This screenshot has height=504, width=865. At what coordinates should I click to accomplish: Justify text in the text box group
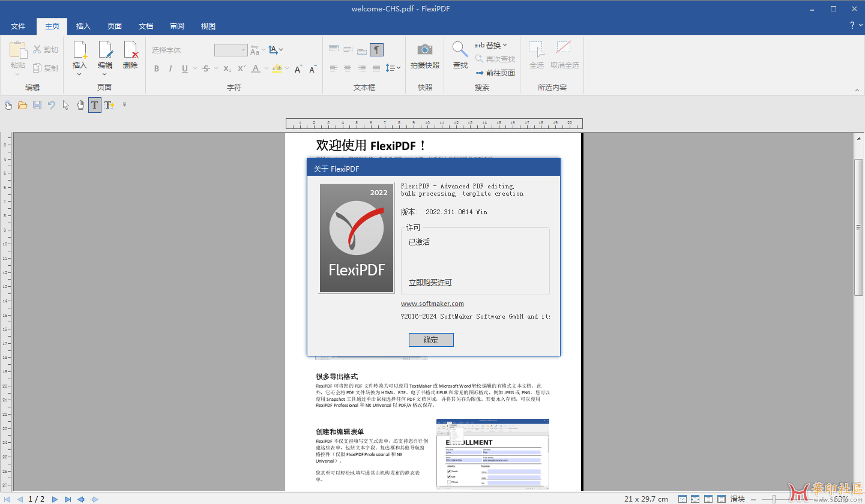pyautogui.click(x=376, y=68)
